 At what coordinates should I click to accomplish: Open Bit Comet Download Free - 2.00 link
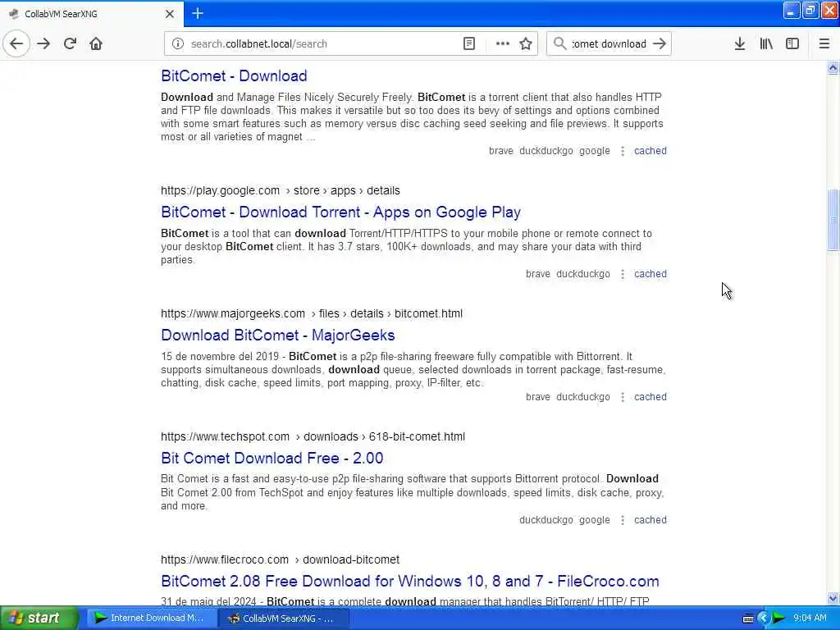(x=272, y=458)
